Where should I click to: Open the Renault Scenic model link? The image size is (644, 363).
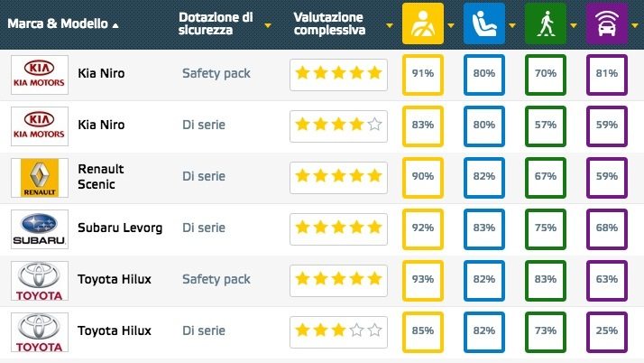click(101, 177)
